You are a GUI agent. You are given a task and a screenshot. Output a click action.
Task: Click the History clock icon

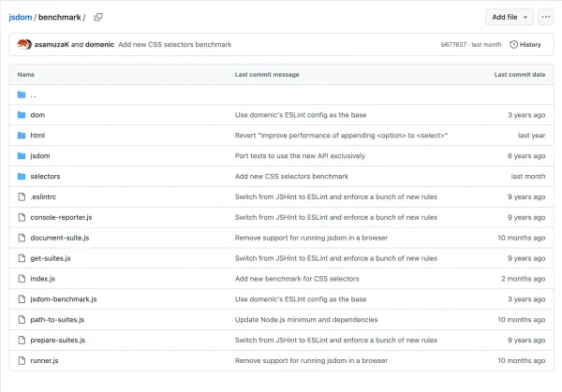(513, 44)
